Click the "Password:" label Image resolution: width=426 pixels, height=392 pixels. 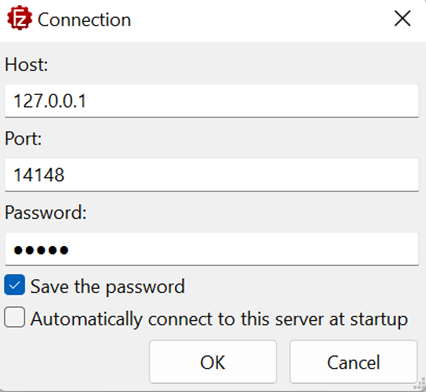point(46,212)
